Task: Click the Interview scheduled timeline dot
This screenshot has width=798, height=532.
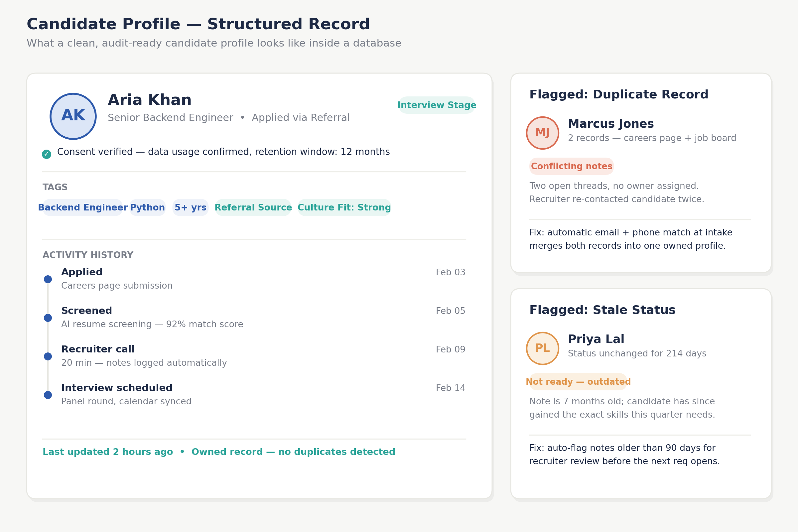Action: pyautogui.click(x=48, y=395)
